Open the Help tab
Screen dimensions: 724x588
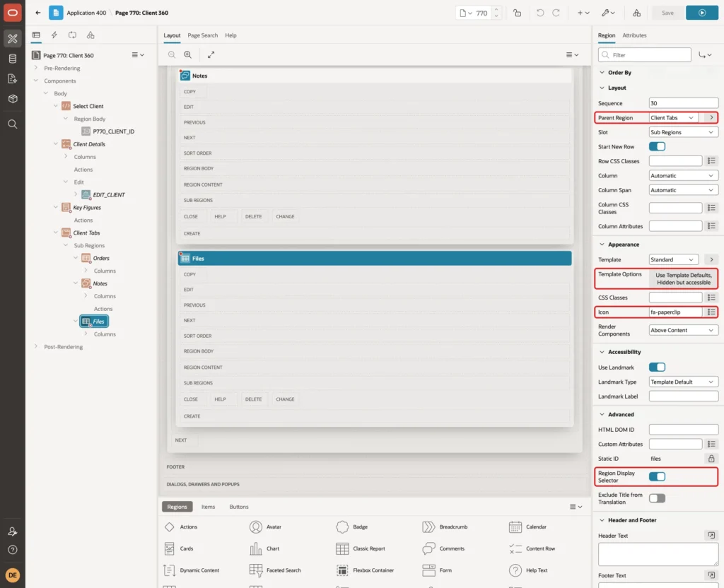click(230, 35)
